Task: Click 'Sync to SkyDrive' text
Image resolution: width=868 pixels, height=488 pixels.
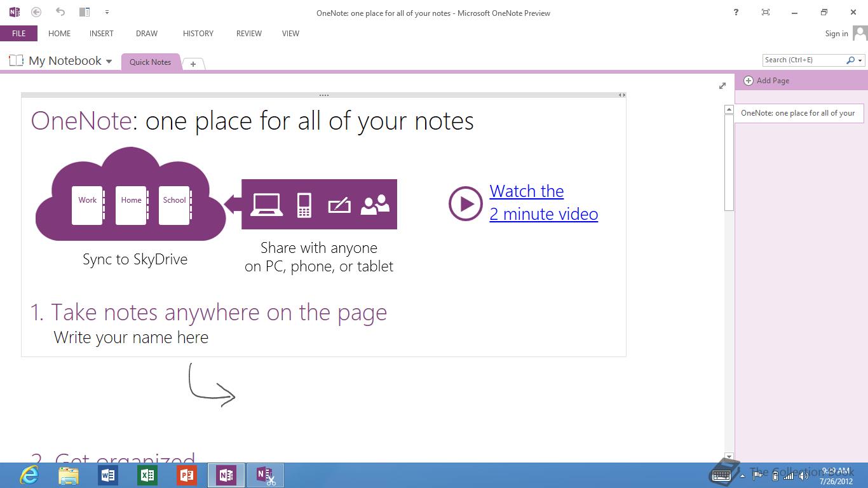Action: point(135,259)
